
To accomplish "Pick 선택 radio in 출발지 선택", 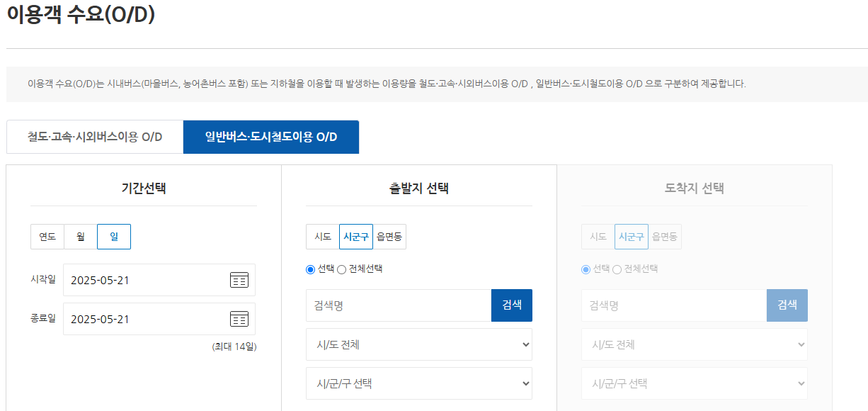I will pos(310,269).
